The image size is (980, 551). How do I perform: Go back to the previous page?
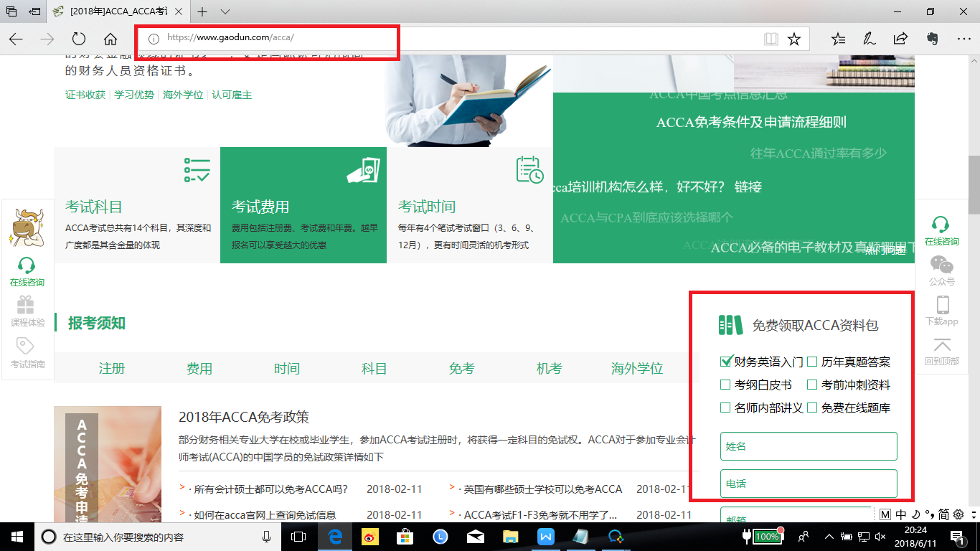[16, 39]
